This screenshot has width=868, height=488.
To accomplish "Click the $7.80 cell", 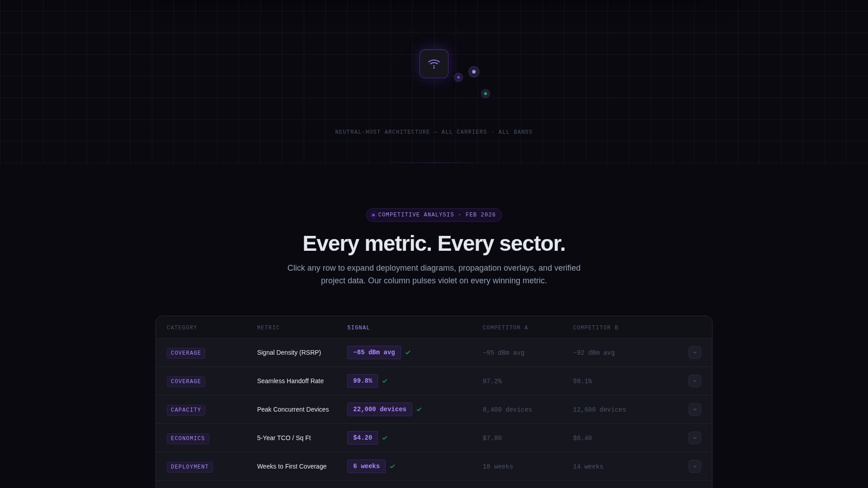I will [x=492, y=438].
